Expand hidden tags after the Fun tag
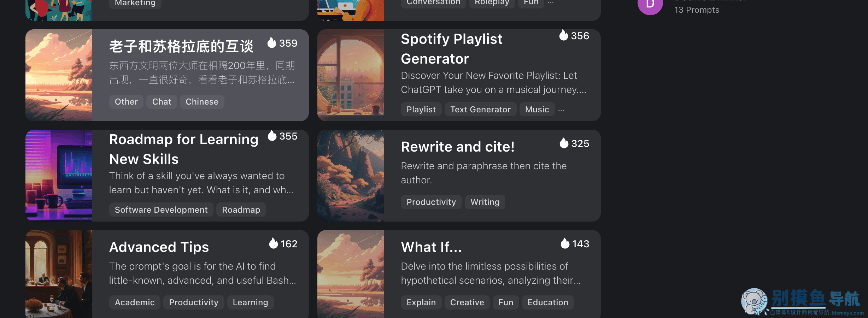This screenshot has height=318, width=868. coord(551,2)
